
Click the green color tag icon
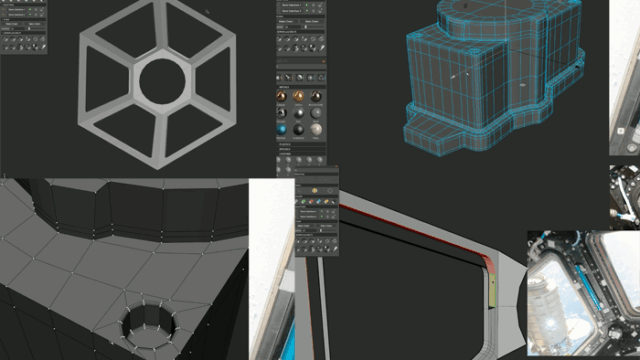[303, 201]
